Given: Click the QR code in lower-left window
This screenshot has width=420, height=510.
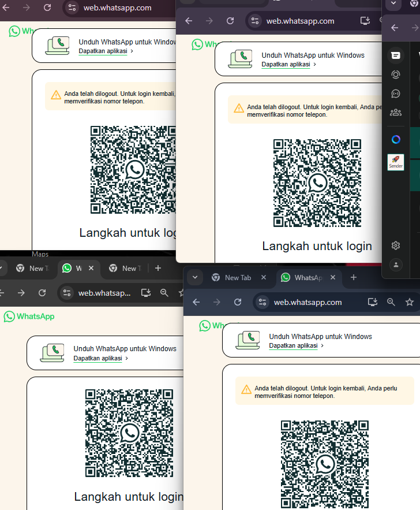Looking at the screenshot, I should pos(129,433).
